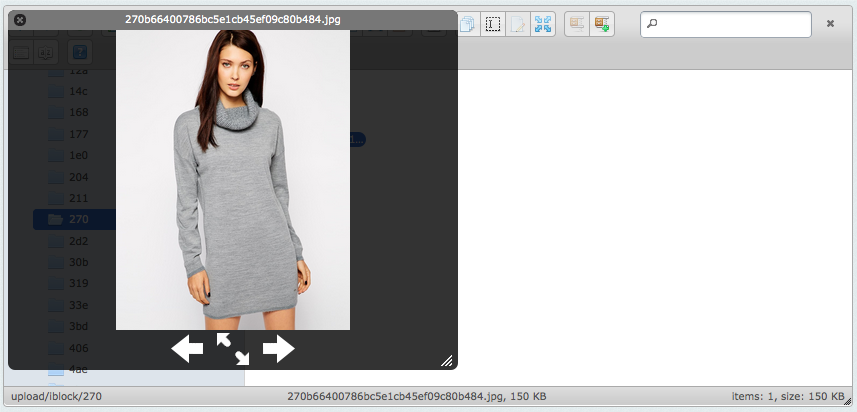Click the create archive toolbar icon
Screen dimensions: 857x412
601,25
